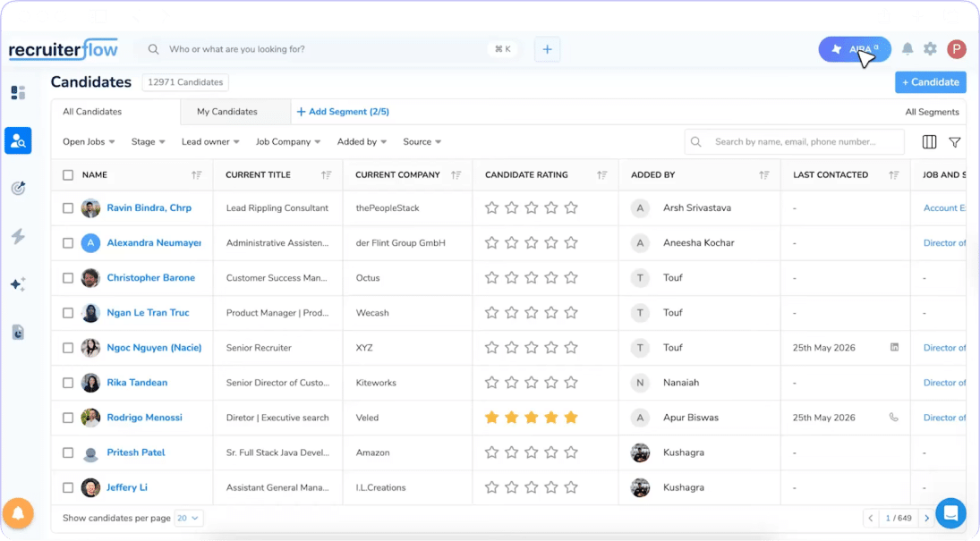980x541 pixels.
Task: Open the document reports sidebar icon
Action: coord(18,333)
